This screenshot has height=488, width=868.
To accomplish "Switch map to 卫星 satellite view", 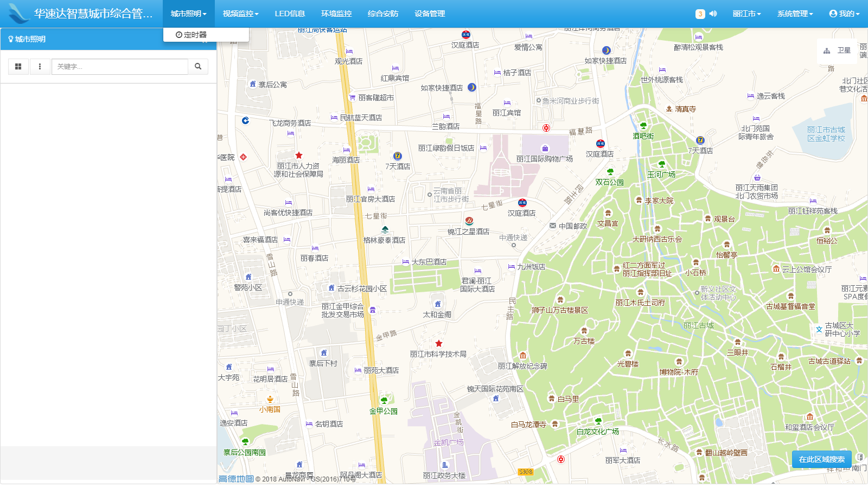I will (837, 50).
